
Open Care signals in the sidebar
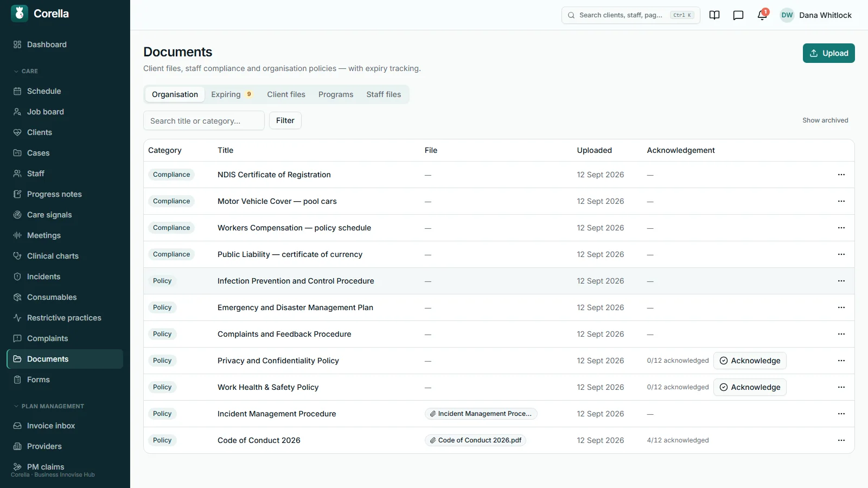pos(65,215)
